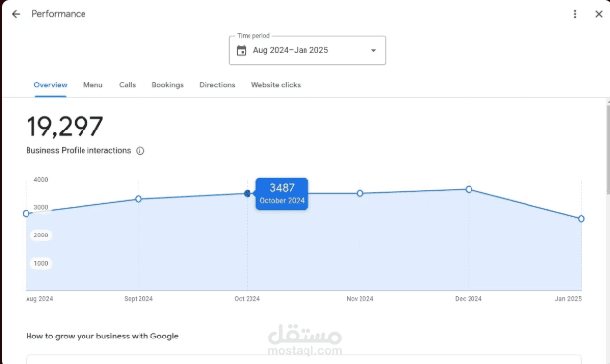Click How to grow your business with Google
Screen dimensions: 610x364
pyautogui.click(x=102, y=336)
